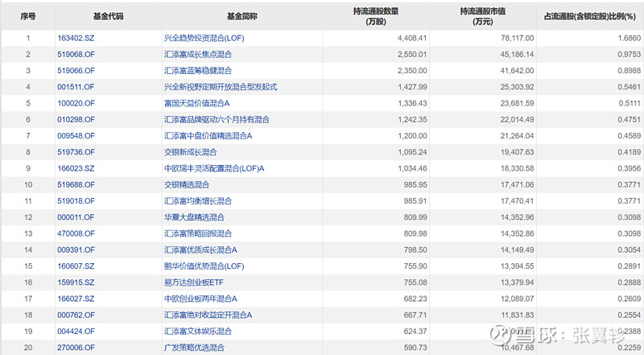The image size is (644, 355).
Task: Open fund 汇添富文体娱乐混合
Action: 198,331
